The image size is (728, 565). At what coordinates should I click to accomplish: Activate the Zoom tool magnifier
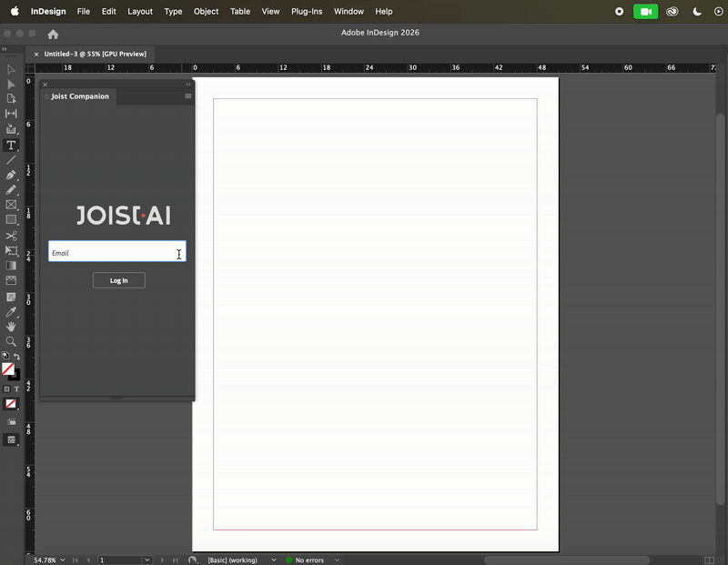[x=11, y=342]
